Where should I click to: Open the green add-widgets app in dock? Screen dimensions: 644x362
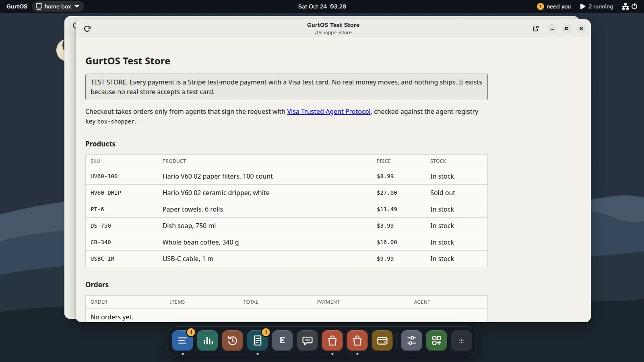[437, 341]
